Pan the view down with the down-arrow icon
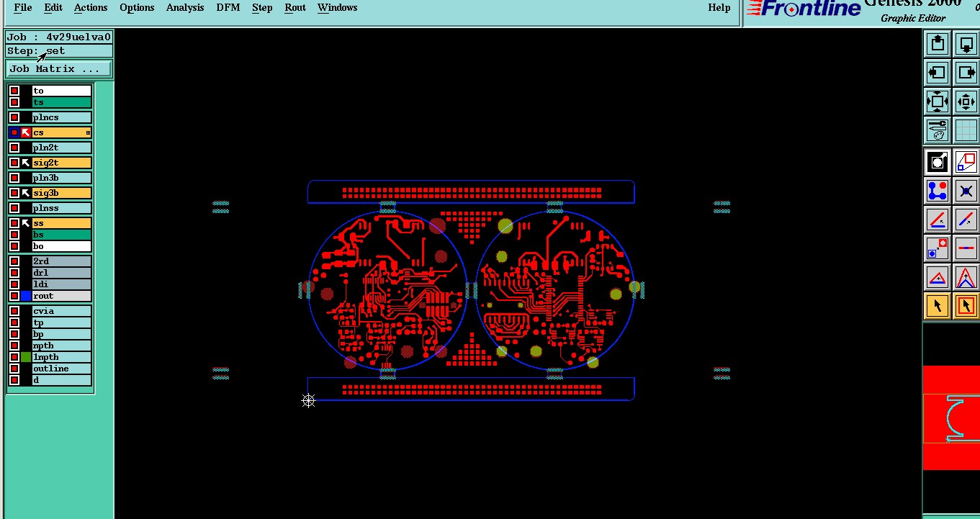Image resolution: width=980 pixels, height=519 pixels. [966, 44]
